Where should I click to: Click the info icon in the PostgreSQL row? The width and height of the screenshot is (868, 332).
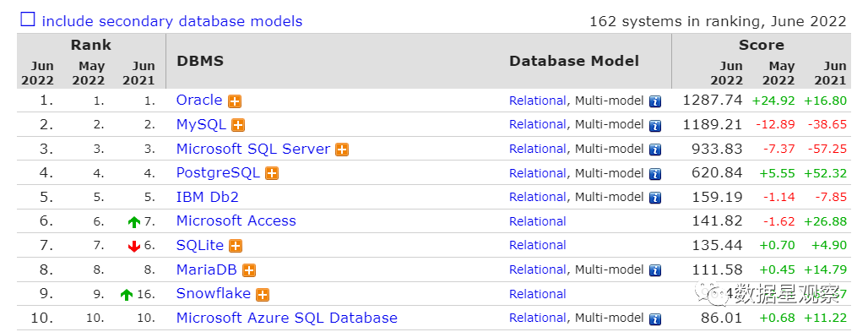(x=655, y=174)
